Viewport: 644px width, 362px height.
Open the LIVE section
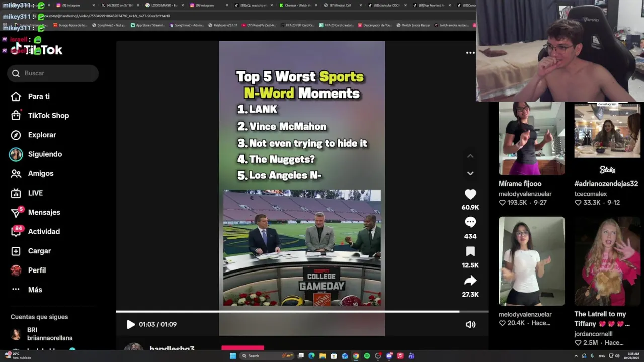(35, 193)
